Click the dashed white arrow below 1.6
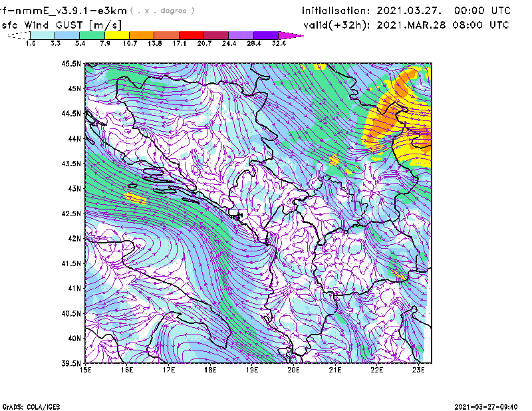Screen dimensions: 532x411 tap(19, 35)
